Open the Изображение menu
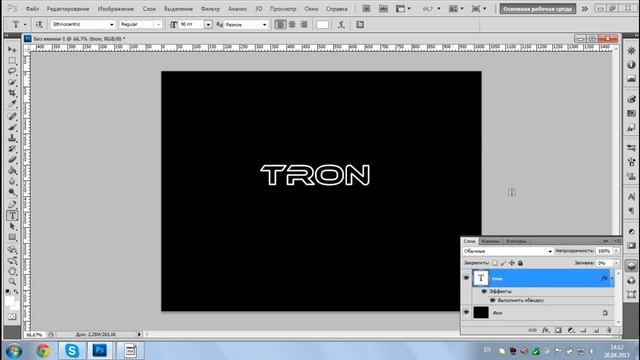640x360 pixels. (116, 9)
